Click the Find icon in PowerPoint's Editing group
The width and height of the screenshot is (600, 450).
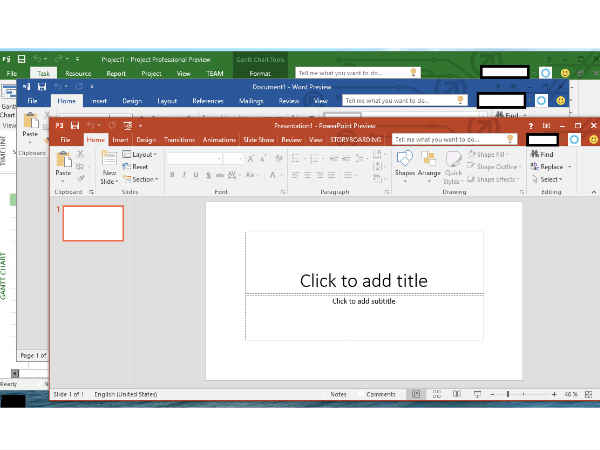[x=542, y=154]
